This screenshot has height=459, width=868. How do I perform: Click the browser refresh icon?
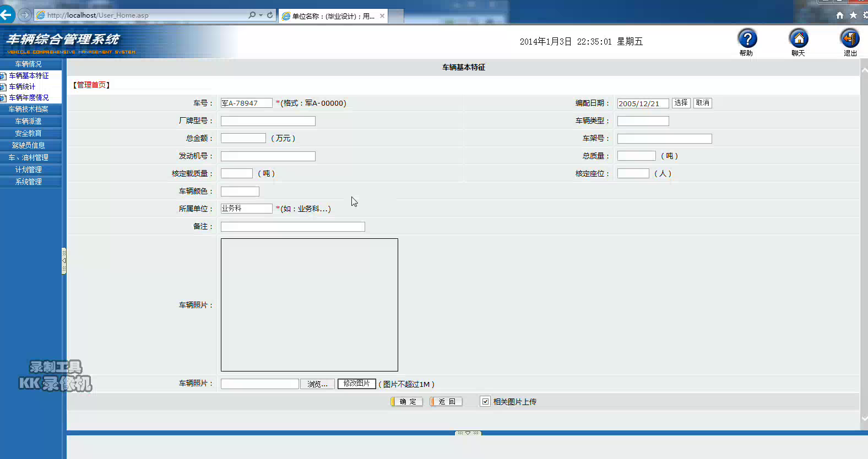(x=270, y=15)
